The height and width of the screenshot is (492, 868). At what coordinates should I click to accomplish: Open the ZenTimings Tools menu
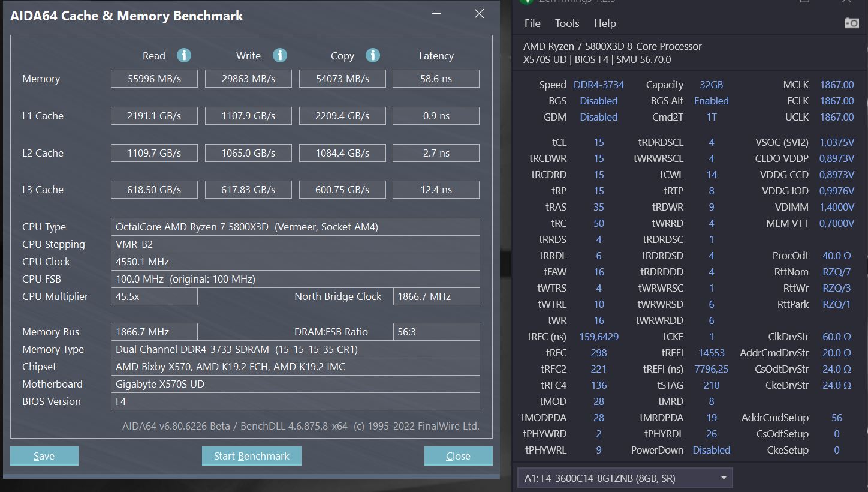point(567,23)
